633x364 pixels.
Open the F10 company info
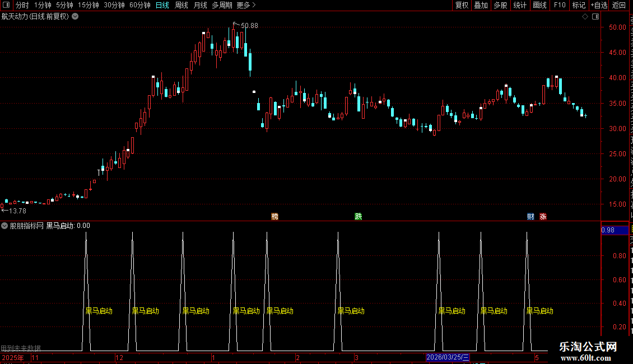point(560,5)
